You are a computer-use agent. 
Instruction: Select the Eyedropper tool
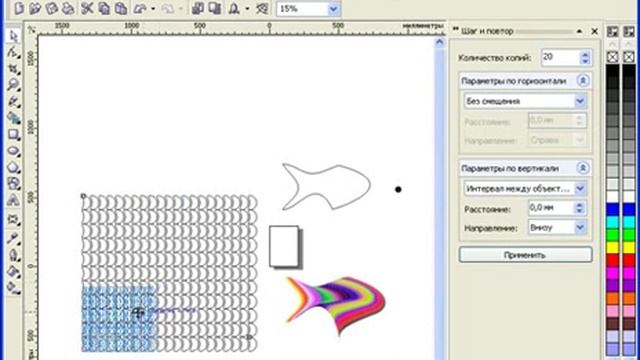coord(13,238)
